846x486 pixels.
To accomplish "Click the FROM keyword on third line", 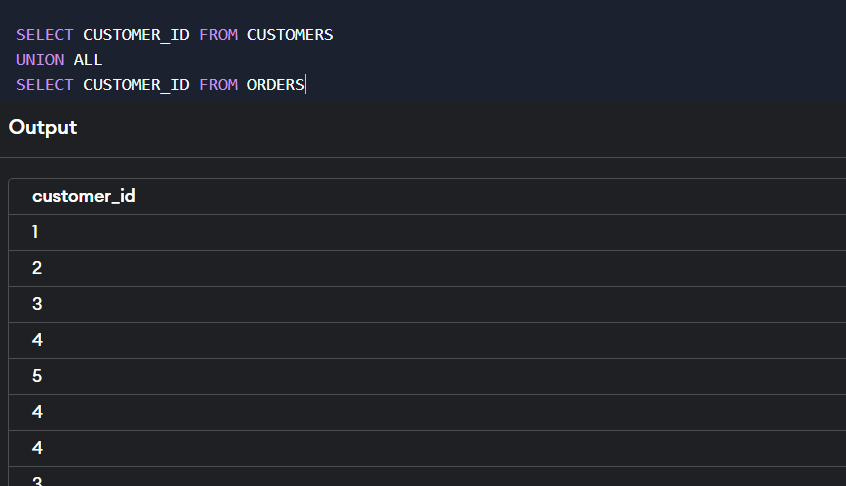I will (x=219, y=85).
